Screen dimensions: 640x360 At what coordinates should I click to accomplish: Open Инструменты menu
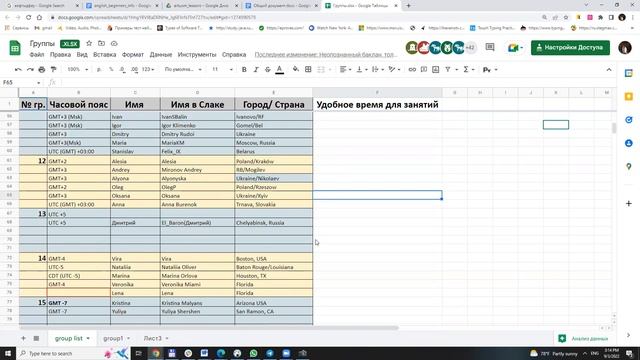click(x=197, y=55)
